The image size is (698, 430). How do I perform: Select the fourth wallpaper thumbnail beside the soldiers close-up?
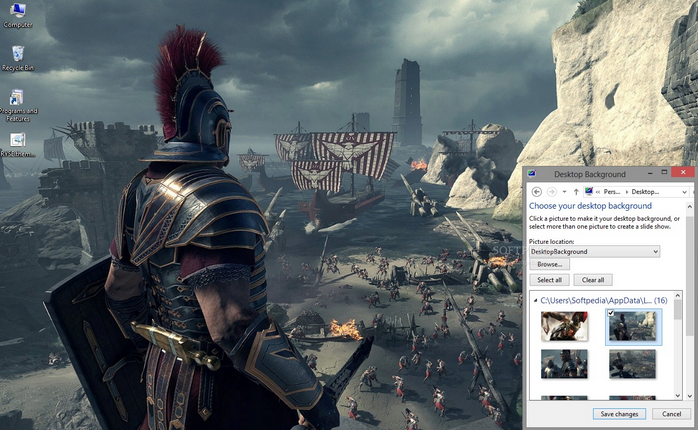(x=632, y=364)
